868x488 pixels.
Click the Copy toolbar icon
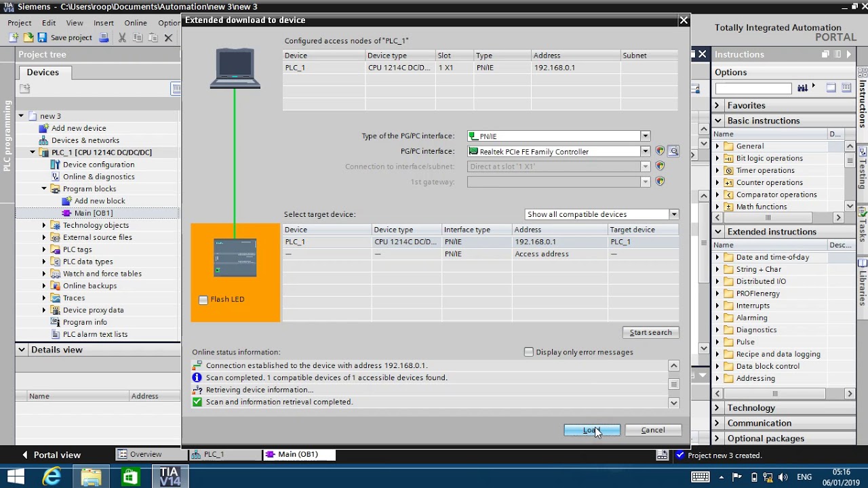[x=138, y=38]
